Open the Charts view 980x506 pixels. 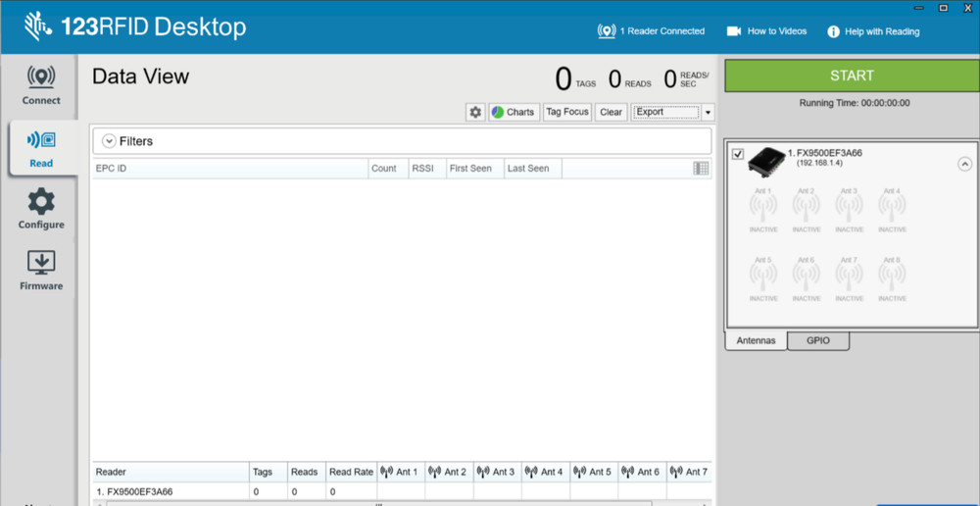[514, 113]
